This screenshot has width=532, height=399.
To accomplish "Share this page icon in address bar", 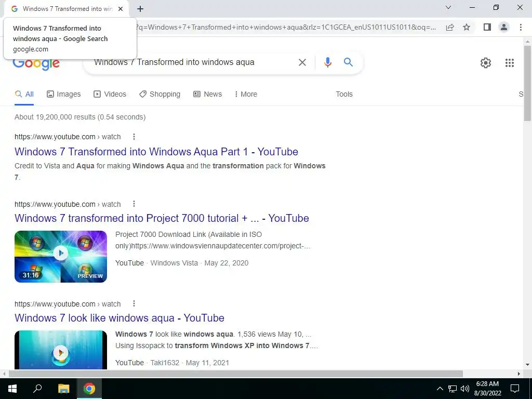I will click(450, 27).
